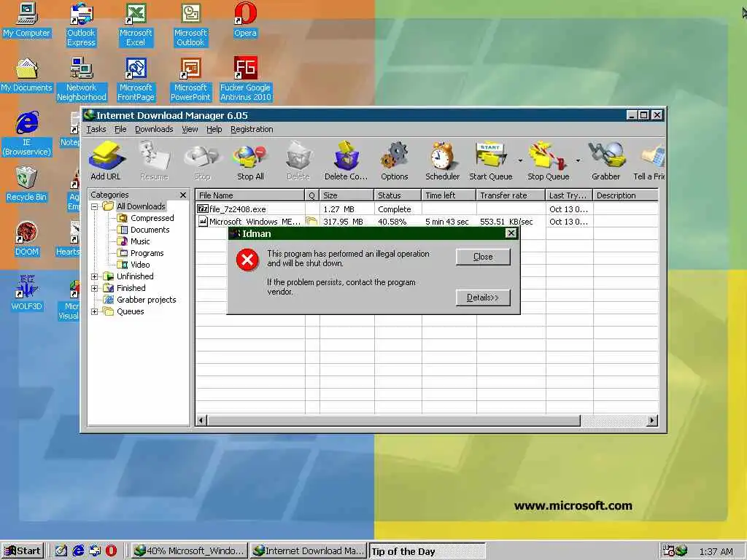Switch to 40% Microsoft_Windo... taskbar button
747x560 pixels.
point(189,551)
